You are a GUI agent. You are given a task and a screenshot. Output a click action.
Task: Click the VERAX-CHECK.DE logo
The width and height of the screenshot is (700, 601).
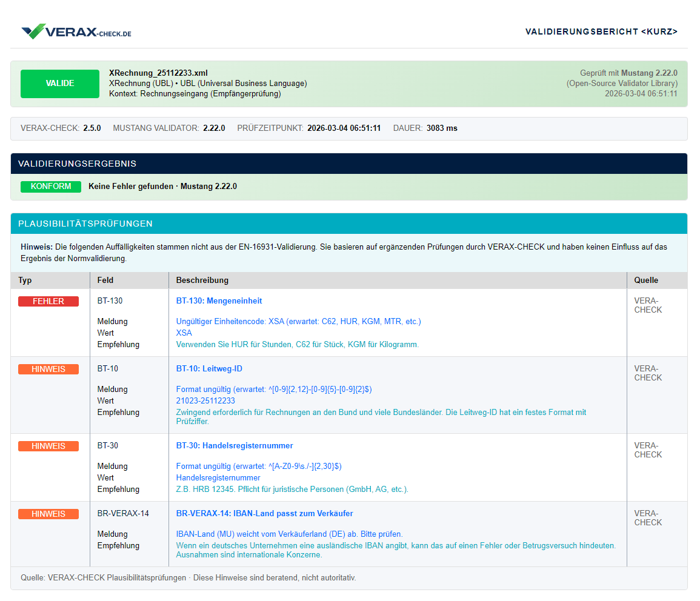point(76,32)
